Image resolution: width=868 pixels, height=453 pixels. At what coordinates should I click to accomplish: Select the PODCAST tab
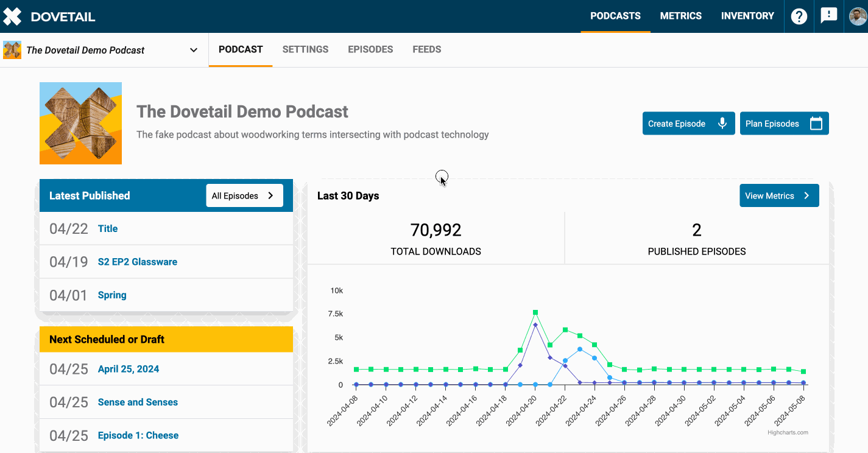(241, 49)
